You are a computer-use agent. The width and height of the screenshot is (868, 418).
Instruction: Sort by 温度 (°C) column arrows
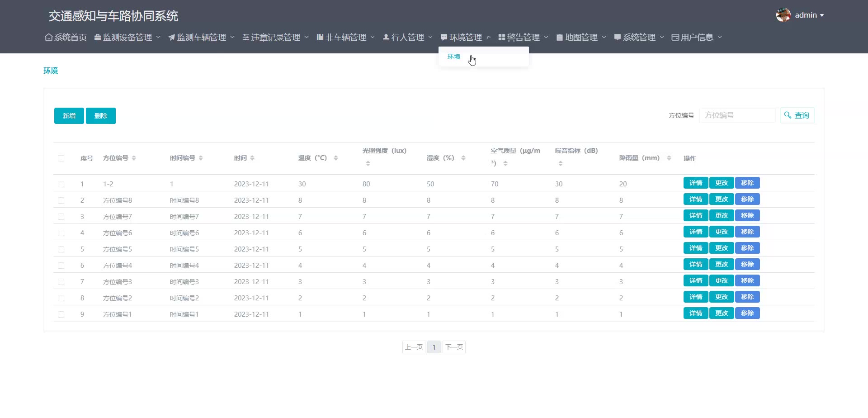click(x=336, y=158)
